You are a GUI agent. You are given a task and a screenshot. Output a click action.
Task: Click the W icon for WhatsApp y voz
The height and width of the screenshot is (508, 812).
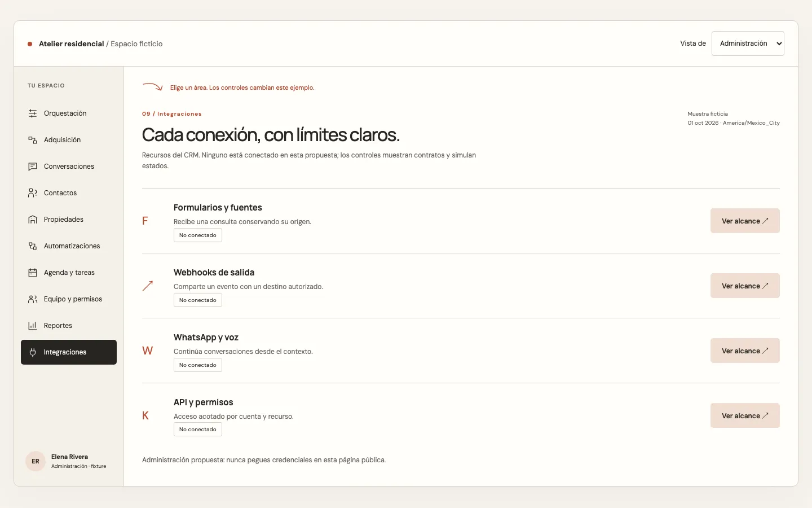point(148,351)
